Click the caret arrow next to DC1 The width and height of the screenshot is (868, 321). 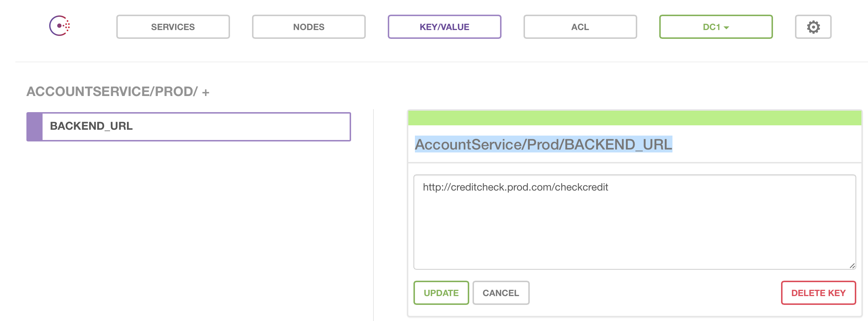coord(726,27)
